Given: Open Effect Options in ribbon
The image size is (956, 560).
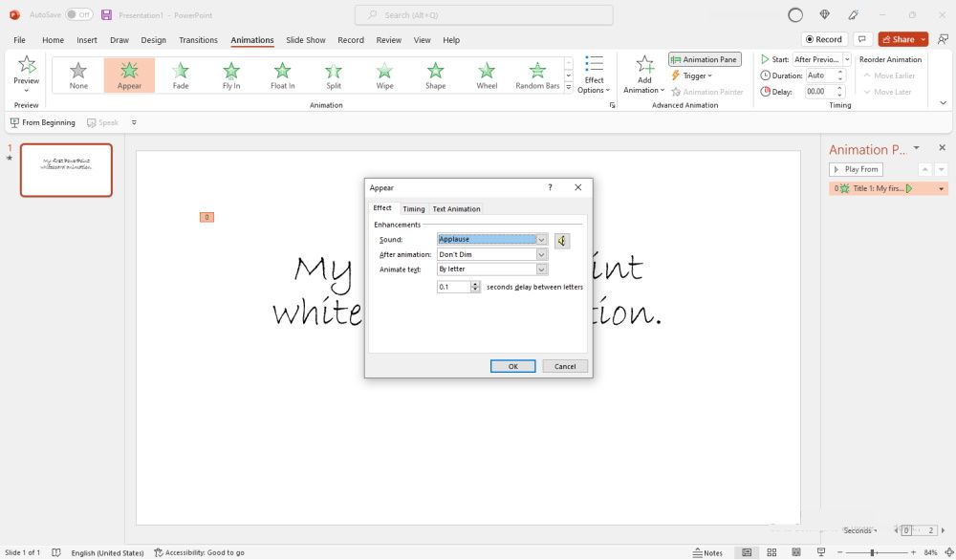Looking at the screenshot, I should 594,75.
